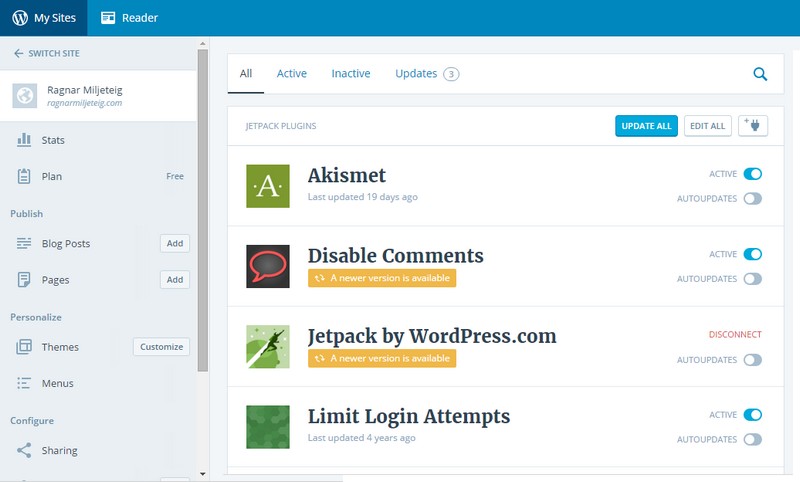Toggle Limit Login Attempts Active switch

pyautogui.click(x=753, y=415)
